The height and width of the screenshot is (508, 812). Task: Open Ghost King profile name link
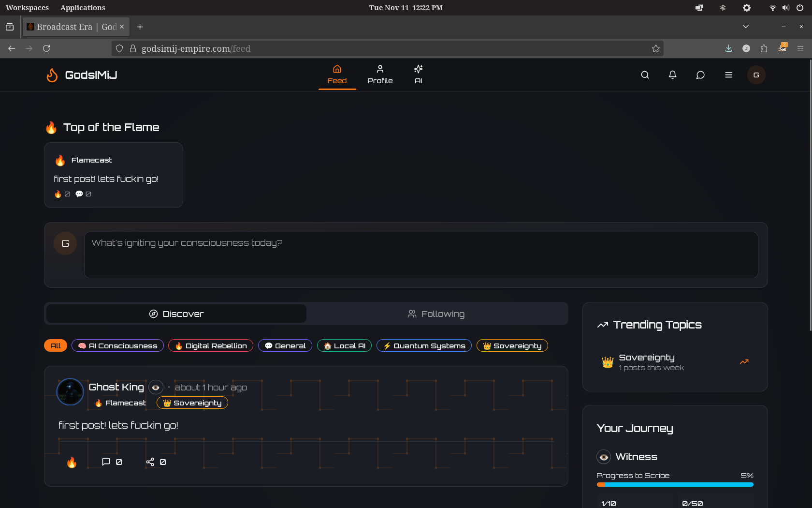[116, 387]
